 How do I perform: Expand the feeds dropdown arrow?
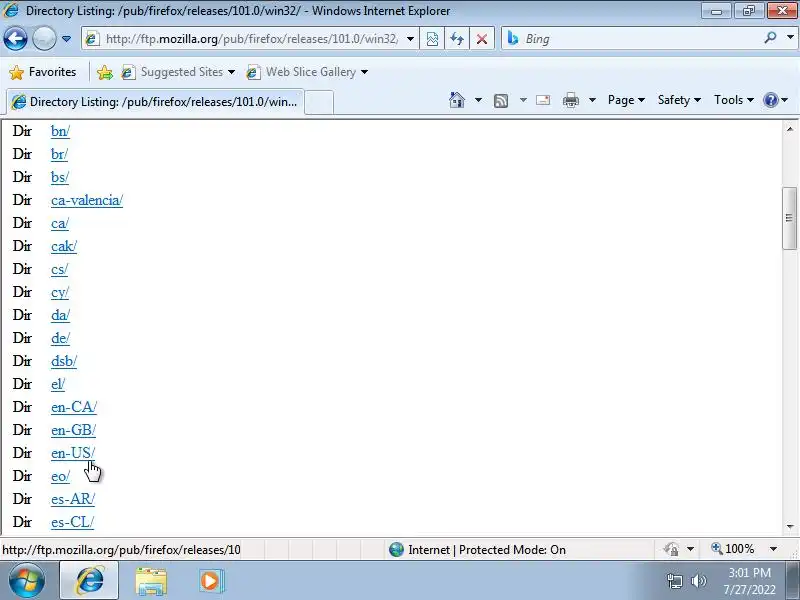coord(523,100)
